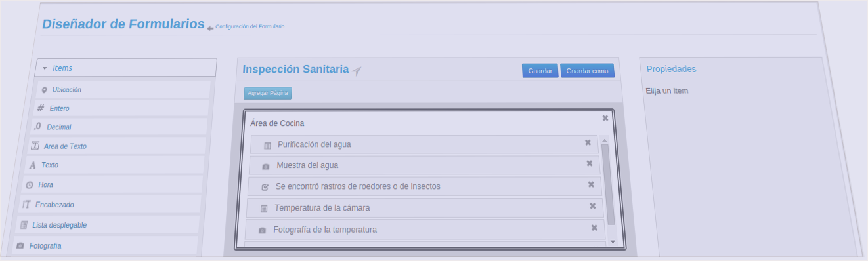This screenshot has height=261, width=868.
Task: Click the Inspección Sanitaria form title
Action: 295,69
